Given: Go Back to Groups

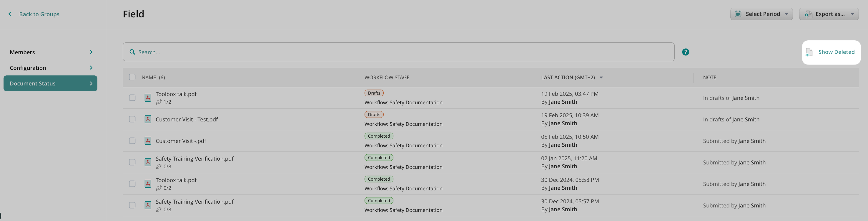Looking at the screenshot, I should click(x=39, y=14).
